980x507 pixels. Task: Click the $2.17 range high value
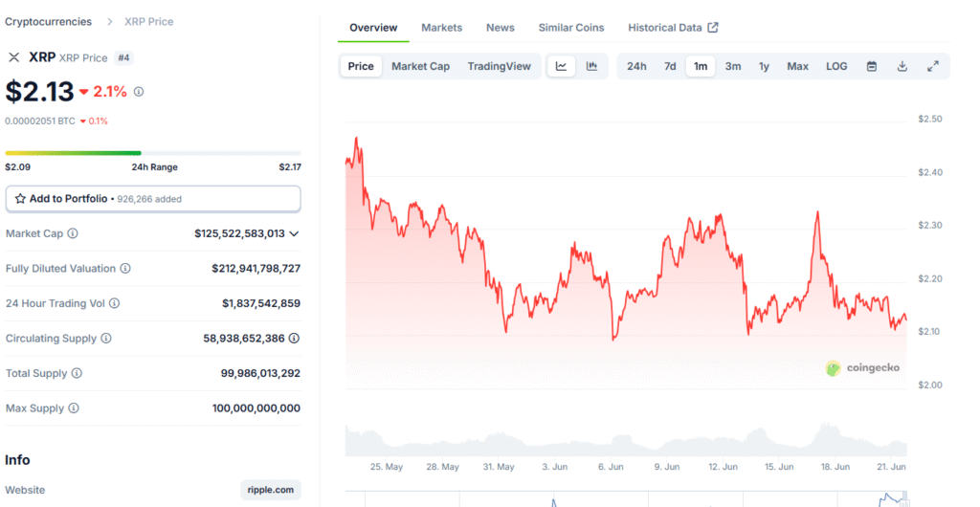coord(290,167)
